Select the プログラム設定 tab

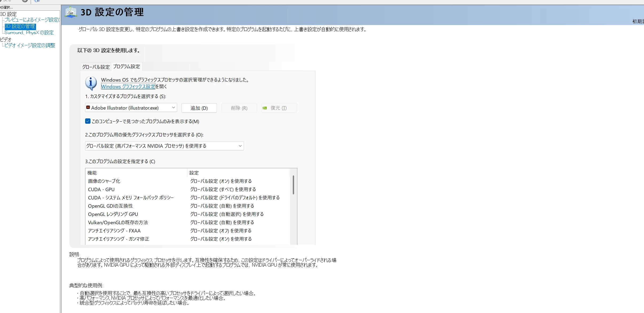(127, 66)
